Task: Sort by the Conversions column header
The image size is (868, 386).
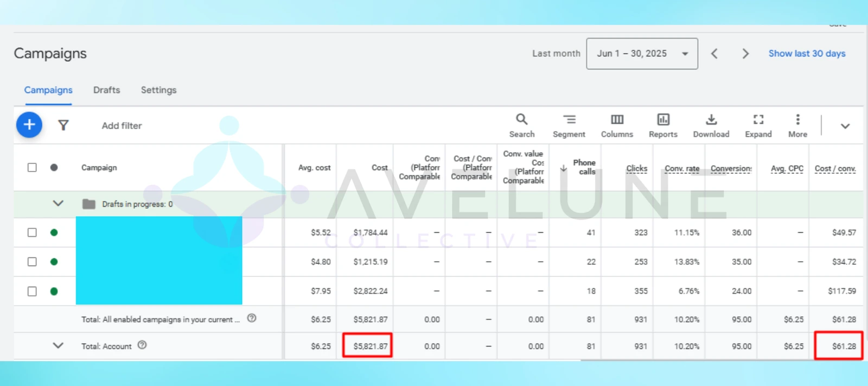Action: point(731,169)
